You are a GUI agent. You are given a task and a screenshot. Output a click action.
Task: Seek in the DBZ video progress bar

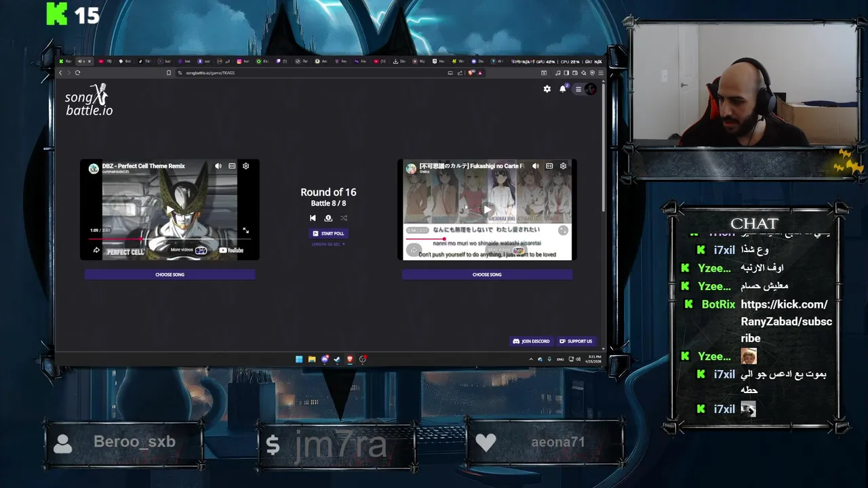click(170, 239)
